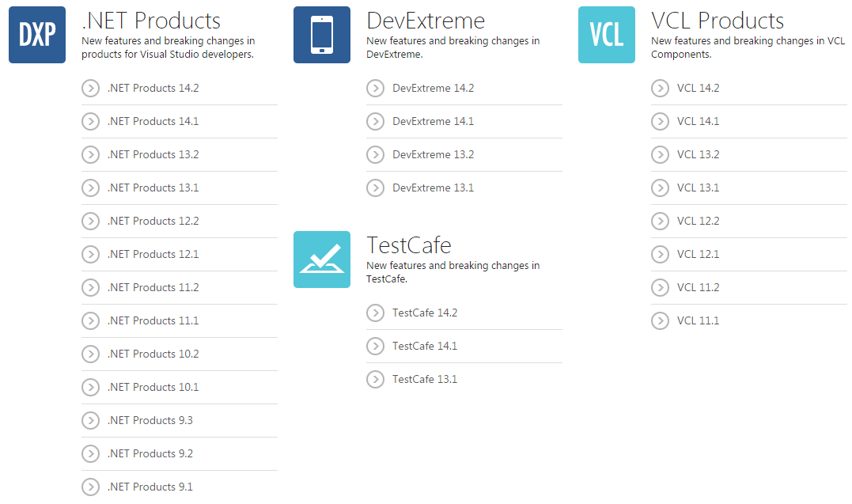Screen dimensions: 852x504
Task: Click arrow icon beside .NET Products 12.1
Action: point(90,254)
